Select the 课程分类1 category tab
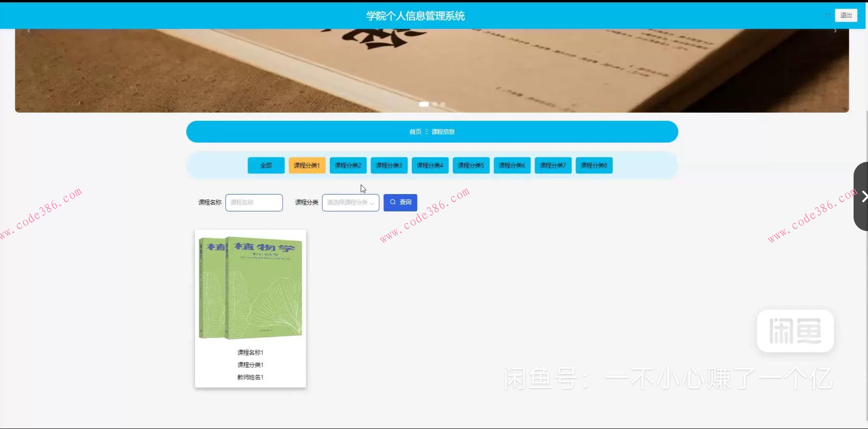 pyautogui.click(x=307, y=165)
